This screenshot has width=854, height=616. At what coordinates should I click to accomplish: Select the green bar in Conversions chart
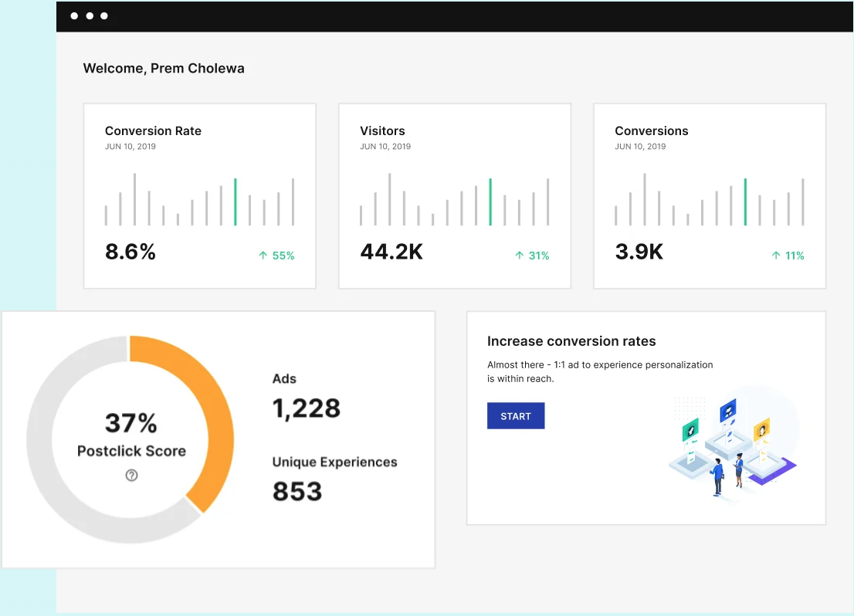point(745,201)
